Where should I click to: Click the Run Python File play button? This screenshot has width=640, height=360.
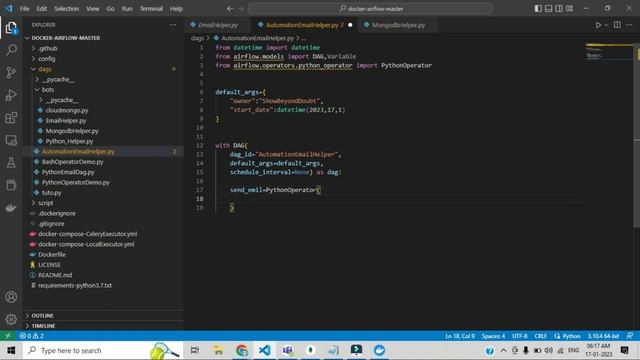coord(598,25)
